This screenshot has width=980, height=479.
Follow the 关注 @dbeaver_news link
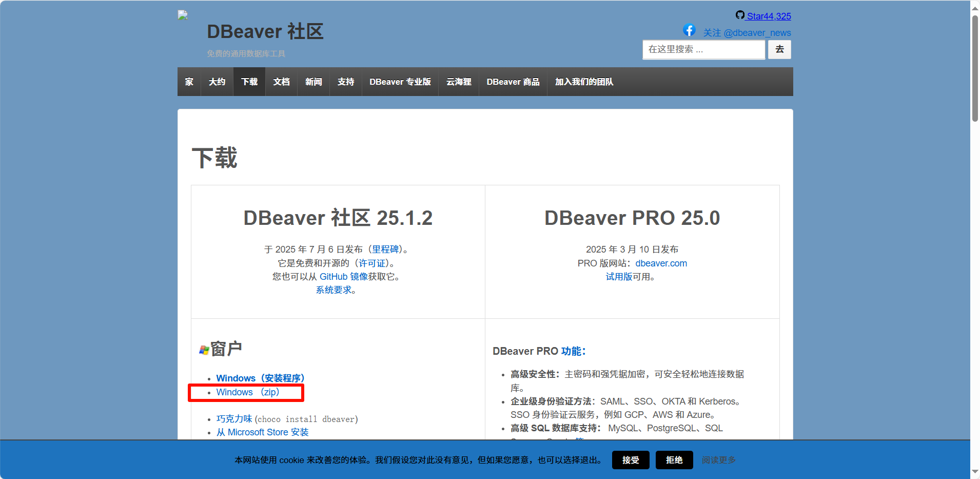point(747,33)
